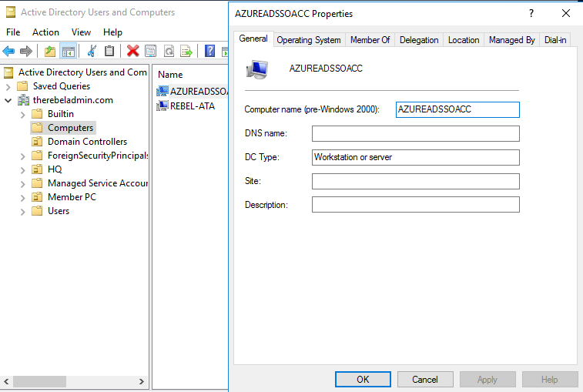583x392 pixels.
Task: Click the Builtin folder icon
Action: (37, 114)
